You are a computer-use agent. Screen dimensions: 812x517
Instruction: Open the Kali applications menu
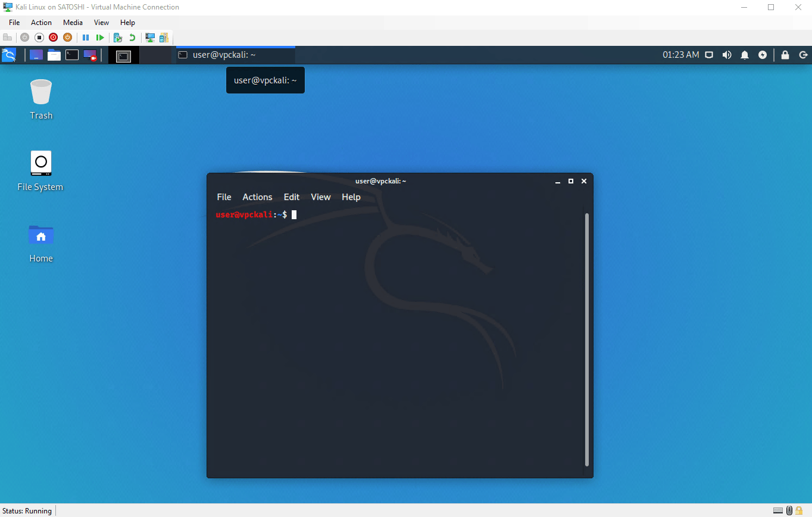click(9, 55)
